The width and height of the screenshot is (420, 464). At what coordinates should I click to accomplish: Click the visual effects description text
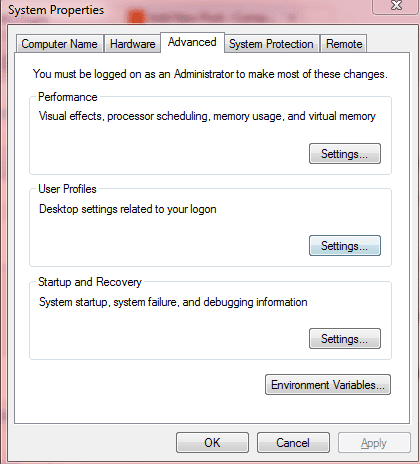pyautogui.click(x=207, y=116)
